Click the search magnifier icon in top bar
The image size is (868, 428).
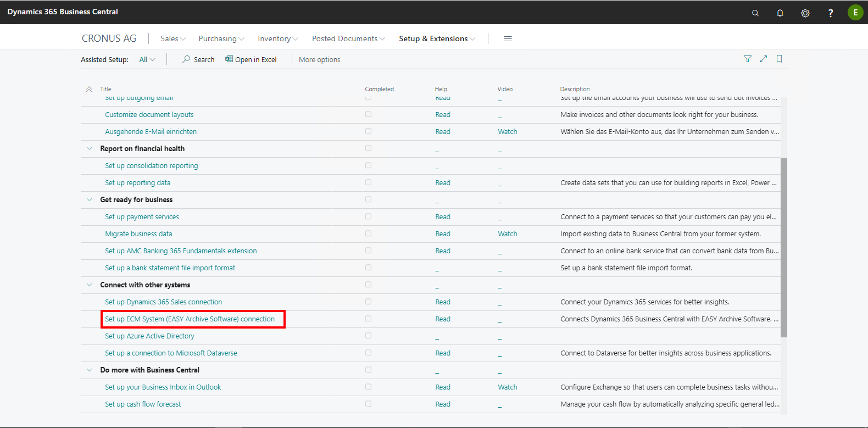point(755,13)
